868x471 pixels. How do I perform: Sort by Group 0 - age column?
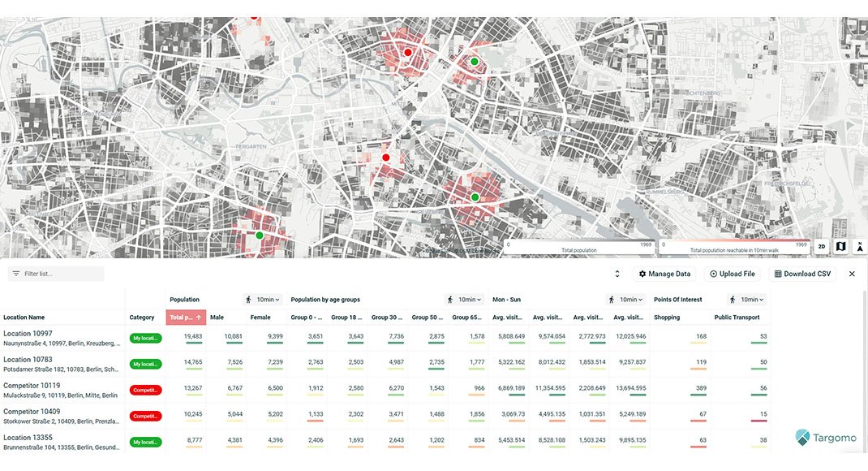(307, 318)
